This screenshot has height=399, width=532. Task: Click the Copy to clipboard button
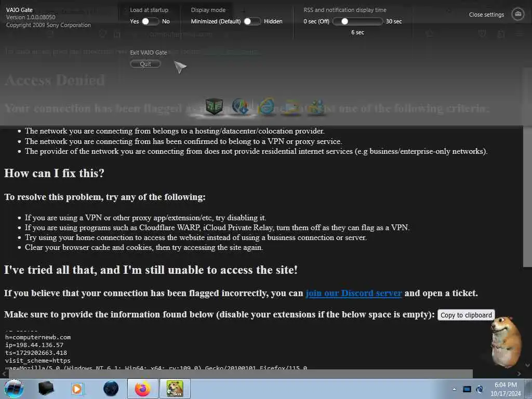(466, 315)
